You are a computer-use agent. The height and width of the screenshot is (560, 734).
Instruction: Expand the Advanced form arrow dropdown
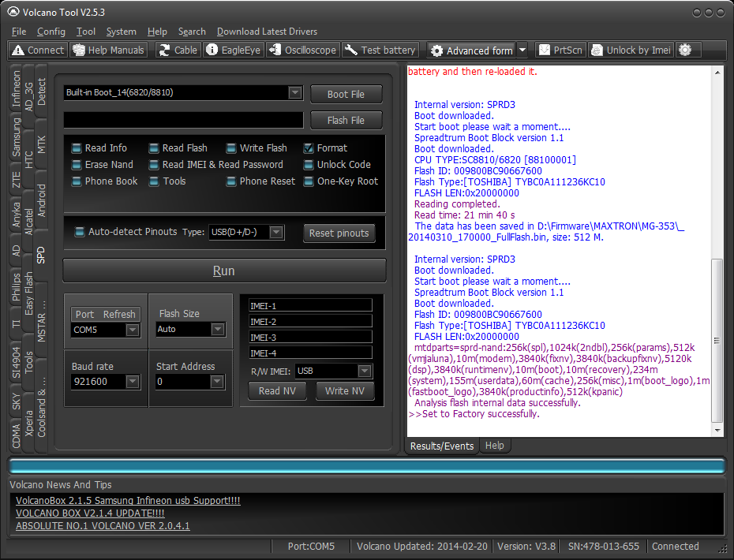523,50
